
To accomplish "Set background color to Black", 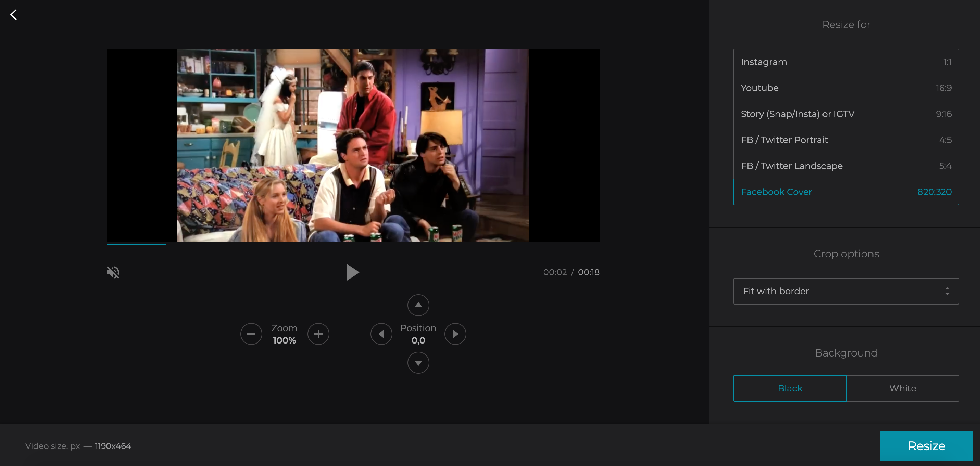I will point(790,388).
